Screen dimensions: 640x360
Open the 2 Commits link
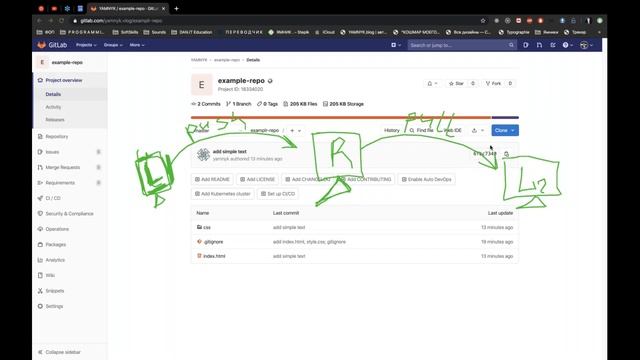(206, 104)
